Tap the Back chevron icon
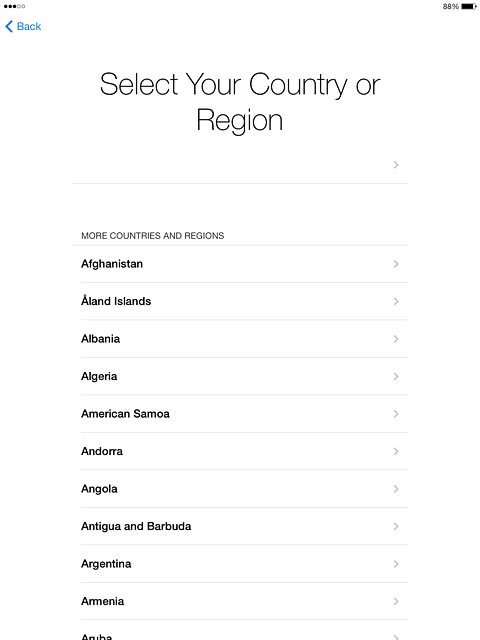The image size is (480, 640). [x=9, y=27]
